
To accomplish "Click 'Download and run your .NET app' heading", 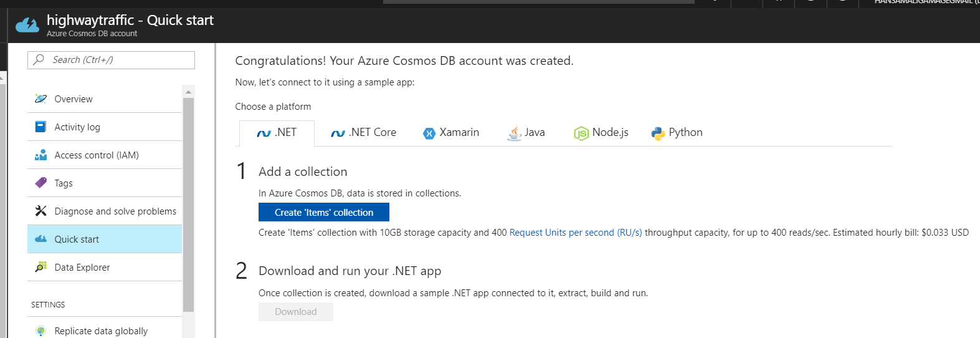I will click(350, 271).
